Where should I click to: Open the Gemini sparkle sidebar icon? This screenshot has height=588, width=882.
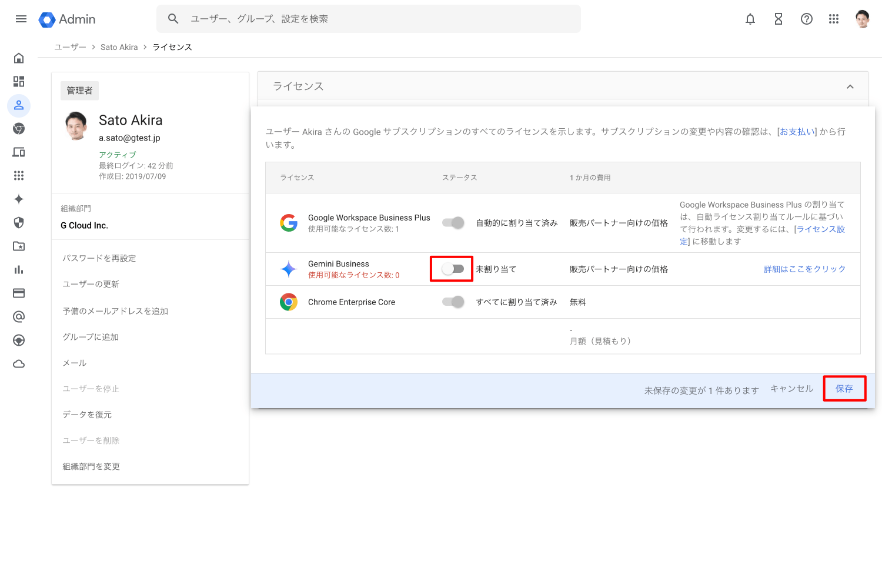19,199
